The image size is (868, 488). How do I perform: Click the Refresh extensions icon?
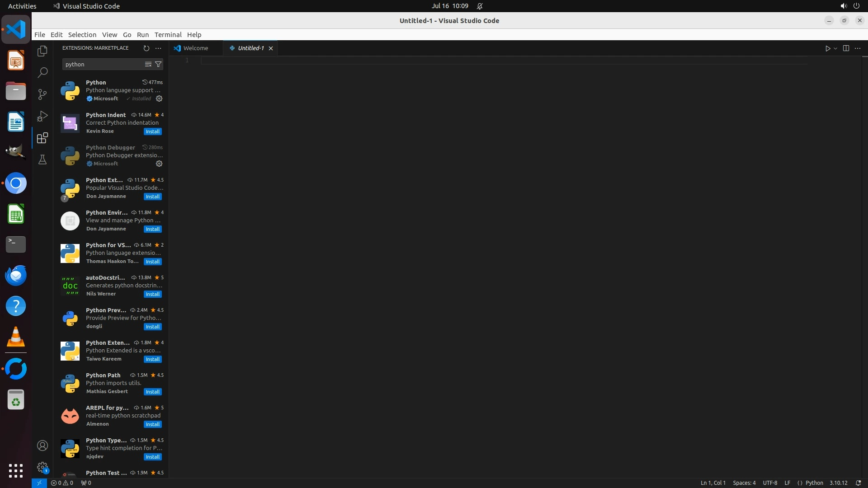coord(146,48)
